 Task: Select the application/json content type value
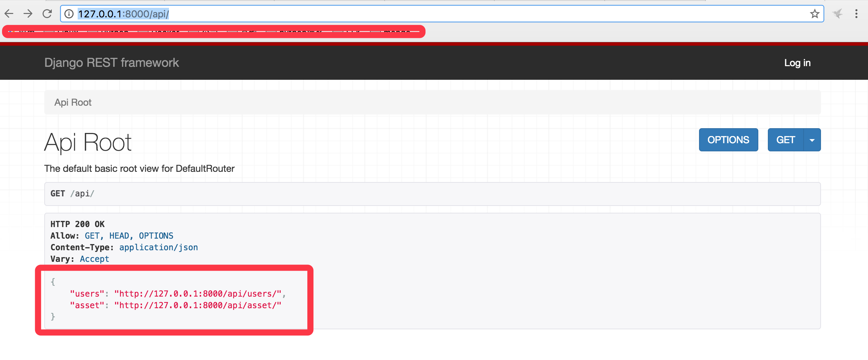point(158,247)
